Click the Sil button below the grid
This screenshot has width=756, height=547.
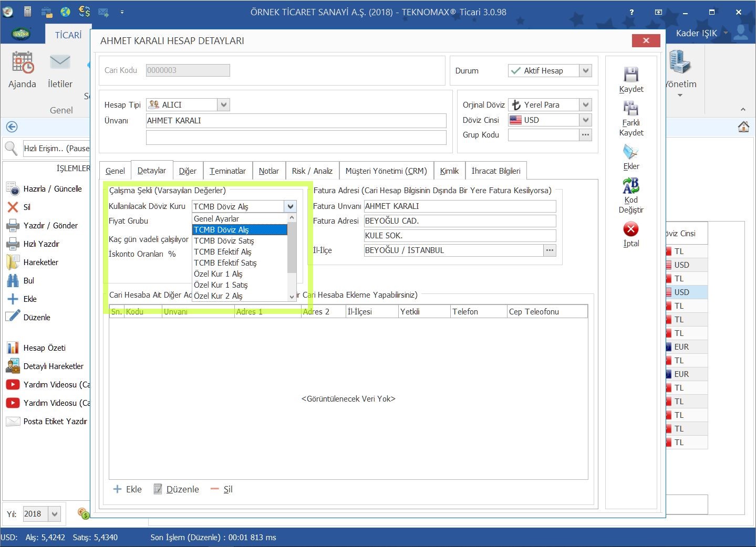[222, 489]
